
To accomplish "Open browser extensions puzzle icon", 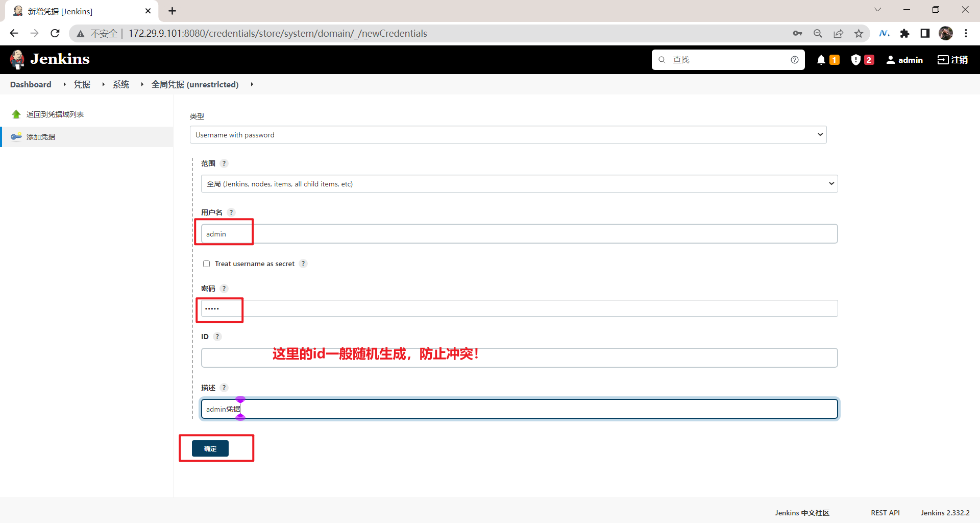I will [x=904, y=33].
